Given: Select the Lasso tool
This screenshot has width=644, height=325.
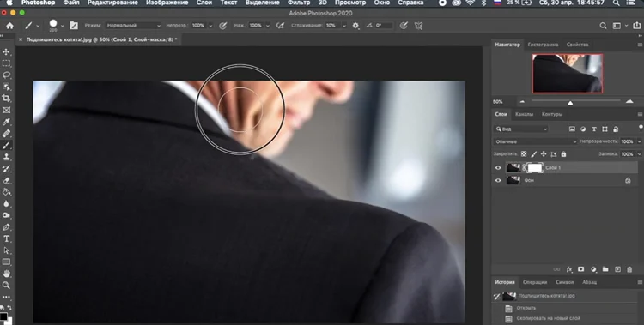Looking at the screenshot, I should click(x=7, y=75).
